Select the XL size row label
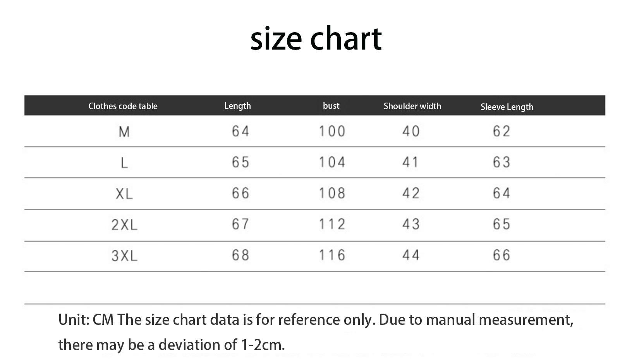This screenshot has height=364, width=632. 124,194
